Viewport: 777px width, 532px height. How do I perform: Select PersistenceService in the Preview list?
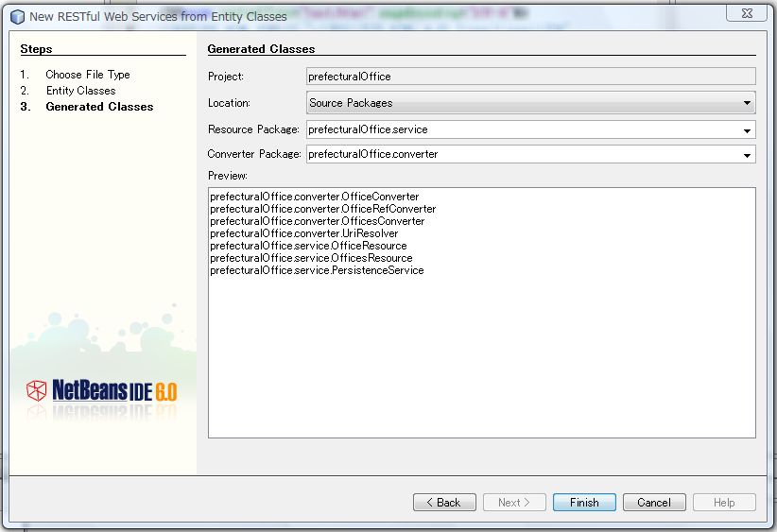pyautogui.click(x=317, y=270)
